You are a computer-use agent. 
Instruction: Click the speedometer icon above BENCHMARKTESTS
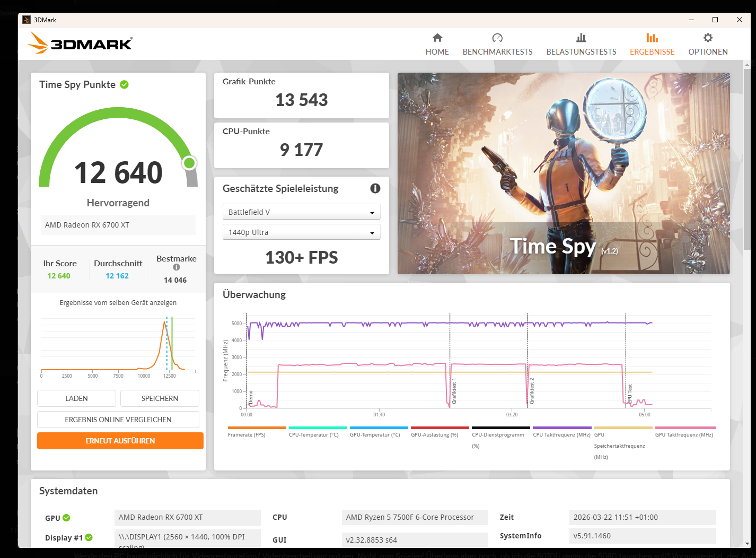(x=497, y=38)
